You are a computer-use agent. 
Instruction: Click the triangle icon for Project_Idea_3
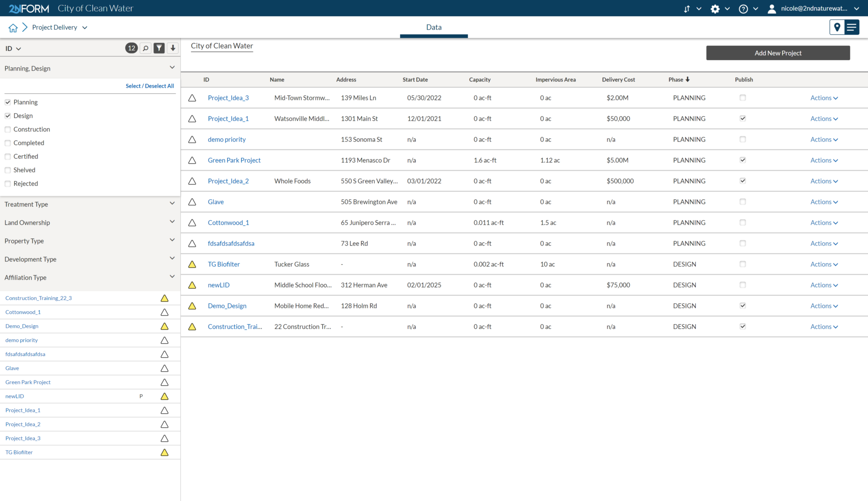pyautogui.click(x=193, y=97)
